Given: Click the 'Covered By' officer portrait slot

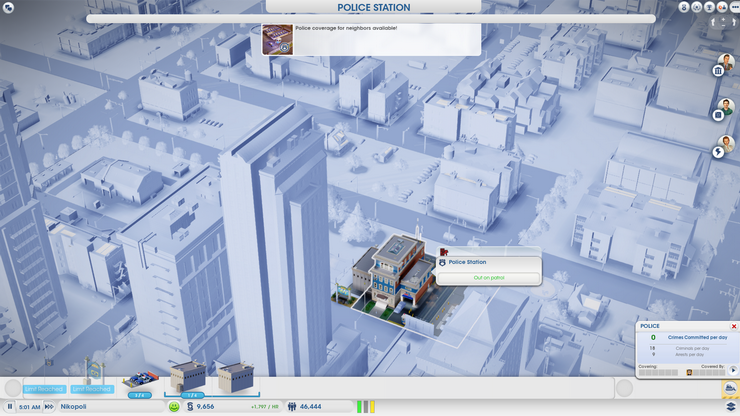Looking at the screenshot, I should 689,373.
